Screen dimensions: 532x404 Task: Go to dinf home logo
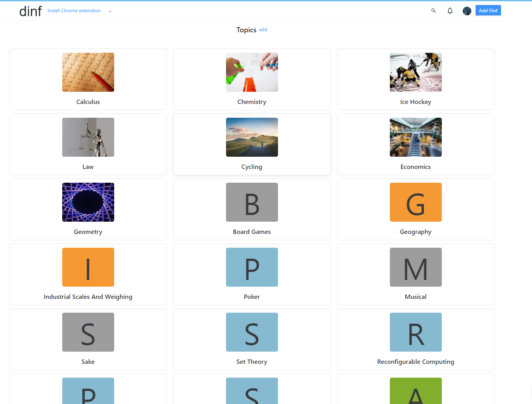point(31,11)
